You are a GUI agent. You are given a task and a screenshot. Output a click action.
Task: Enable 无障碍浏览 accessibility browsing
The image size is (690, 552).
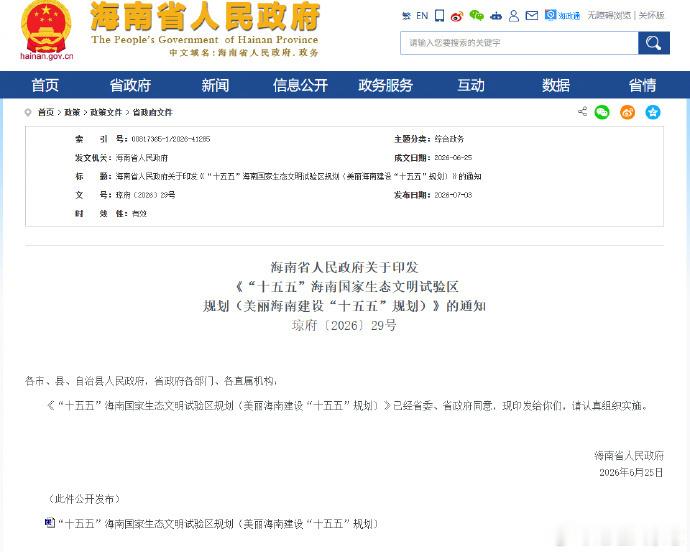pyautogui.click(x=609, y=15)
